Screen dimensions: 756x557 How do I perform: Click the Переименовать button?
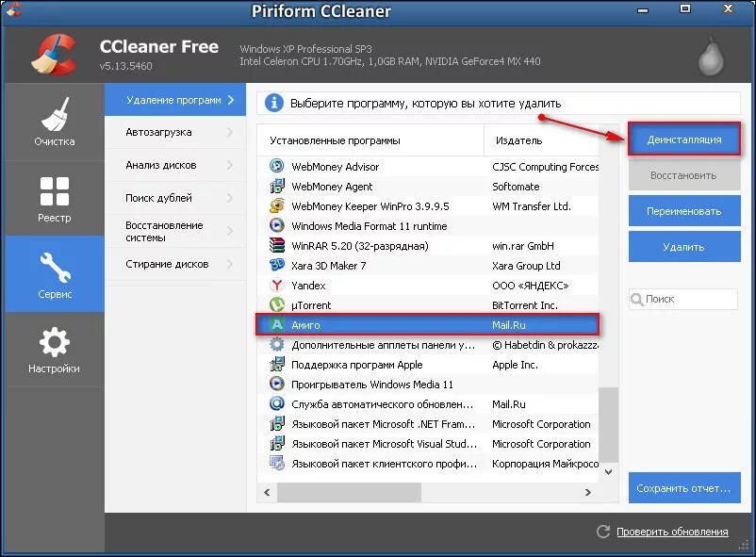pyautogui.click(x=684, y=211)
